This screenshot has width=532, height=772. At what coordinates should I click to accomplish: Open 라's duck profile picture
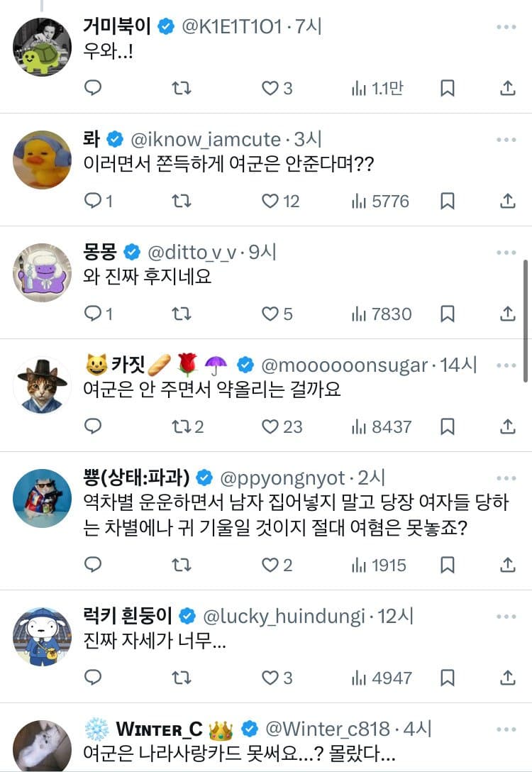pos(43,160)
